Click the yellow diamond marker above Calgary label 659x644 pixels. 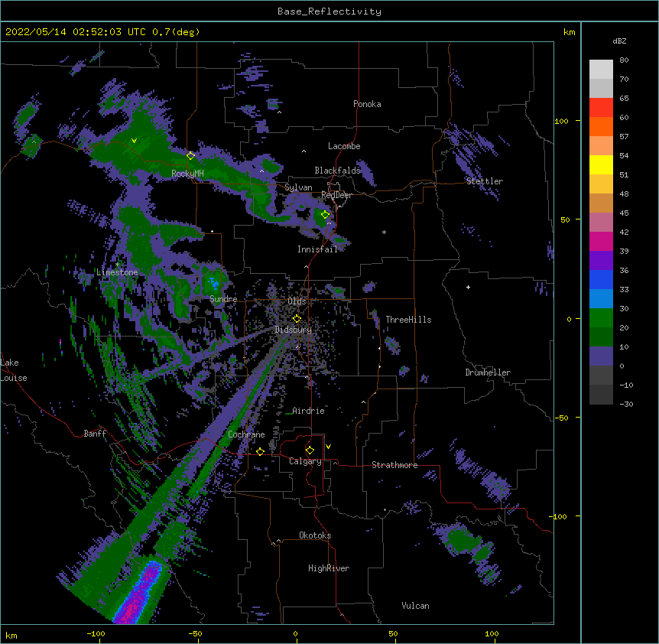click(x=310, y=450)
